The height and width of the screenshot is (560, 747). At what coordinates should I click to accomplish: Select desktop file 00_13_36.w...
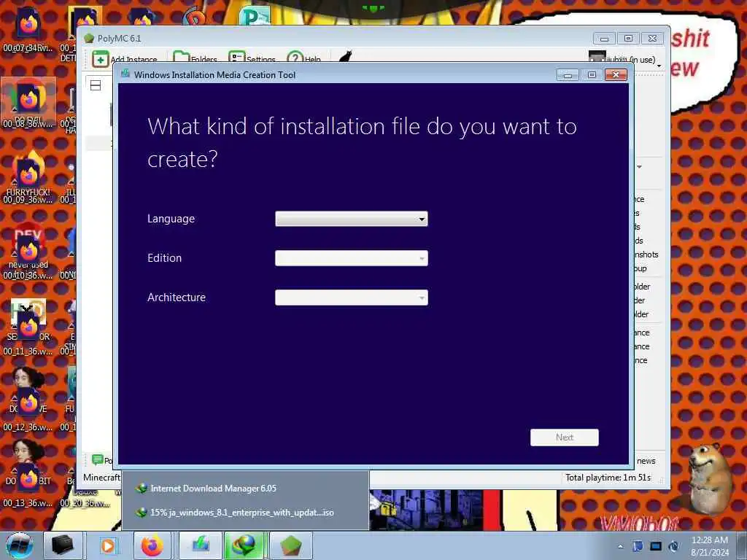pyautogui.click(x=28, y=482)
